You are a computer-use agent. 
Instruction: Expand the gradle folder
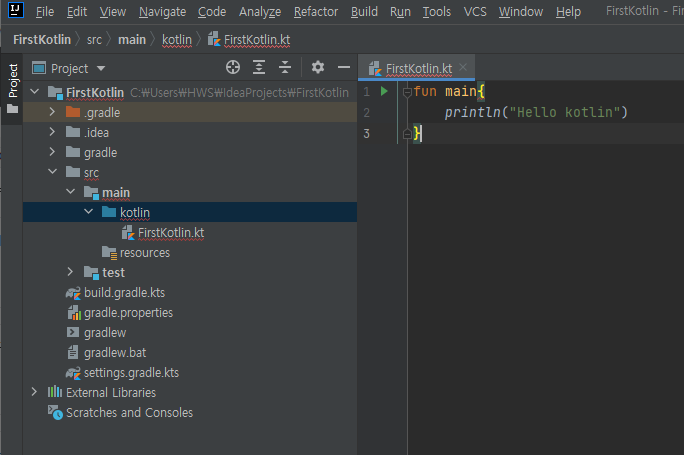pos(52,152)
